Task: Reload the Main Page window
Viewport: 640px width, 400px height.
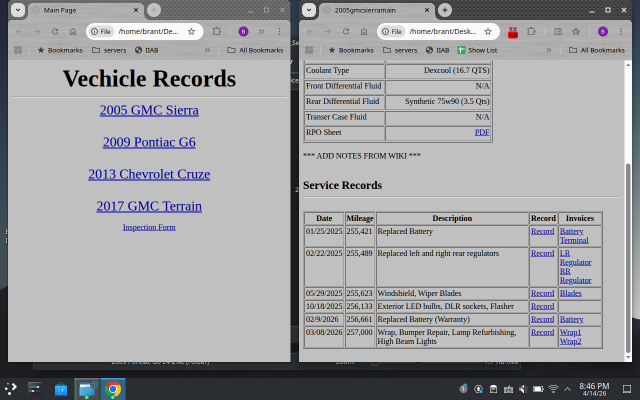Action: click(x=55, y=31)
